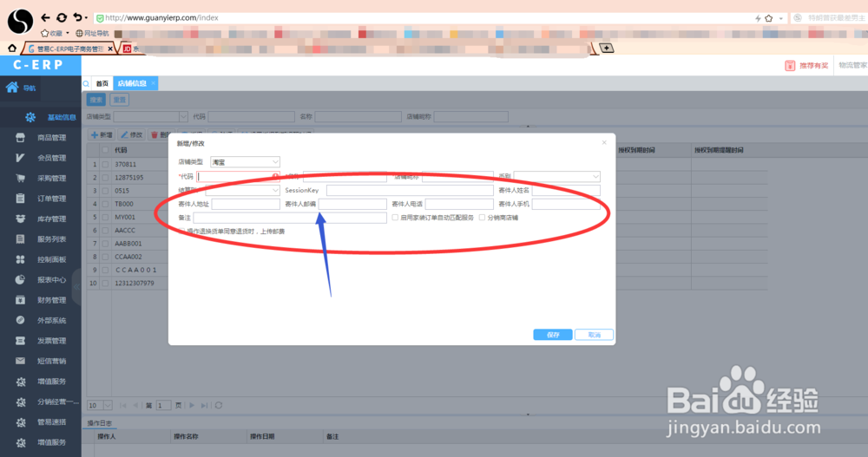Image resolution: width=868 pixels, height=457 pixels.
Task: Open the 网址导航 bookmark link
Action: pos(93,33)
